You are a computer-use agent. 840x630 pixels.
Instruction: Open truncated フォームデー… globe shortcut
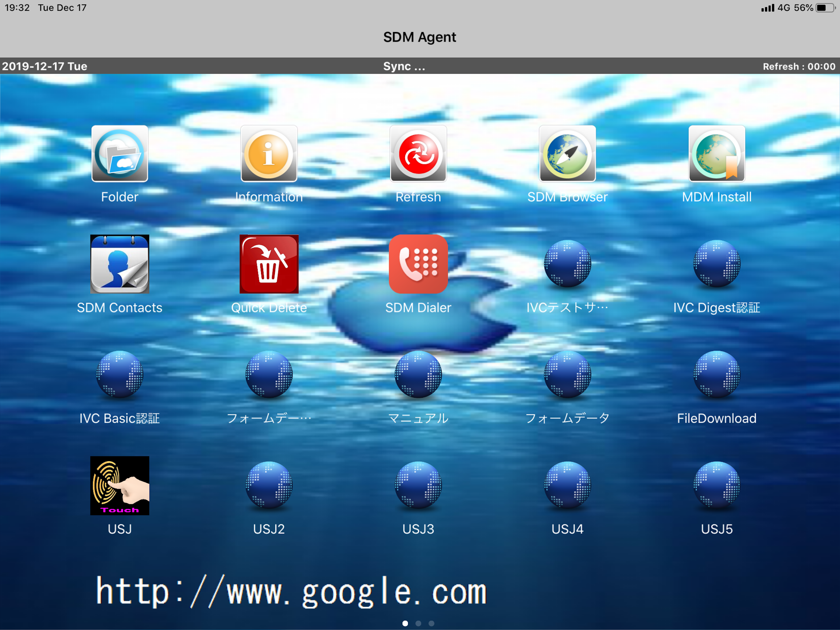(269, 374)
